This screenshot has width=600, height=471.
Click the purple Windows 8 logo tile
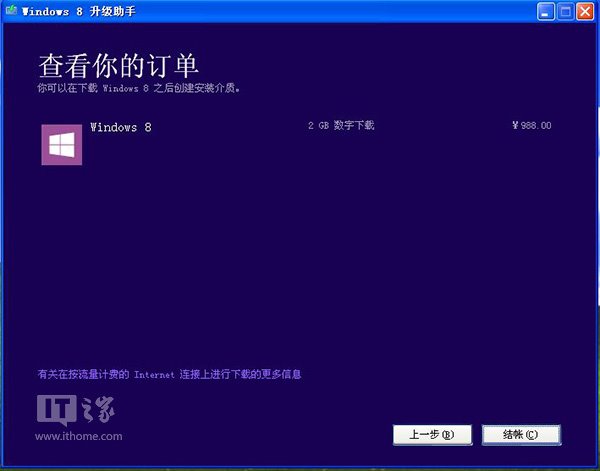62,144
